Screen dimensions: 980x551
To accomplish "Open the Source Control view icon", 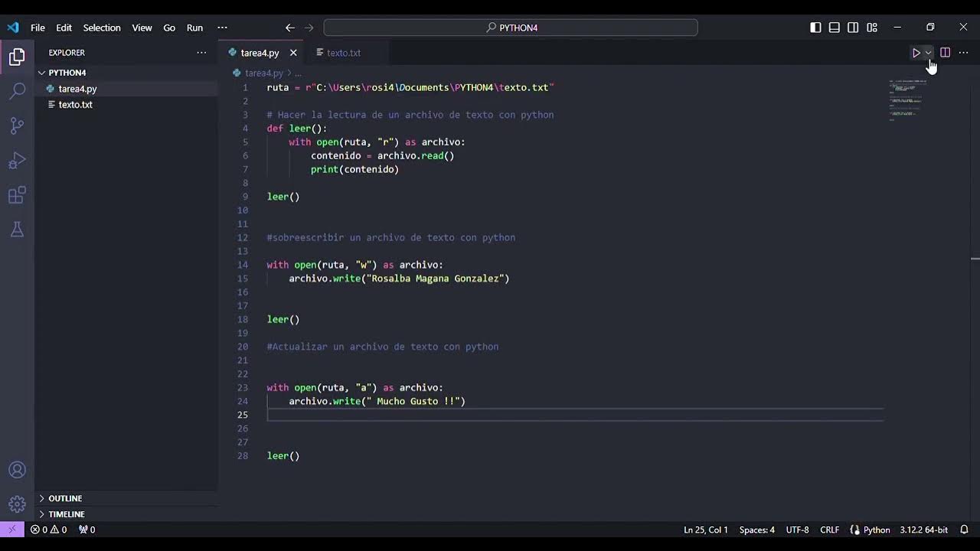I will pyautogui.click(x=17, y=126).
